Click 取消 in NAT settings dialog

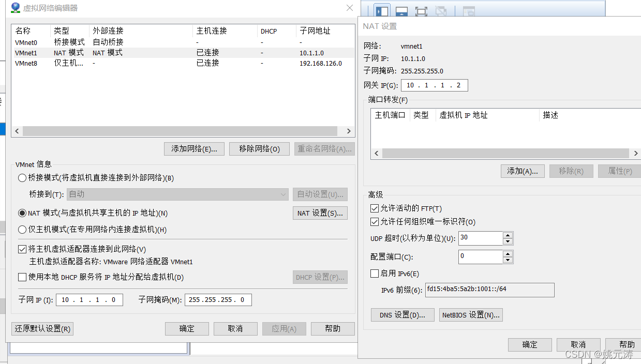pos(578,345)
